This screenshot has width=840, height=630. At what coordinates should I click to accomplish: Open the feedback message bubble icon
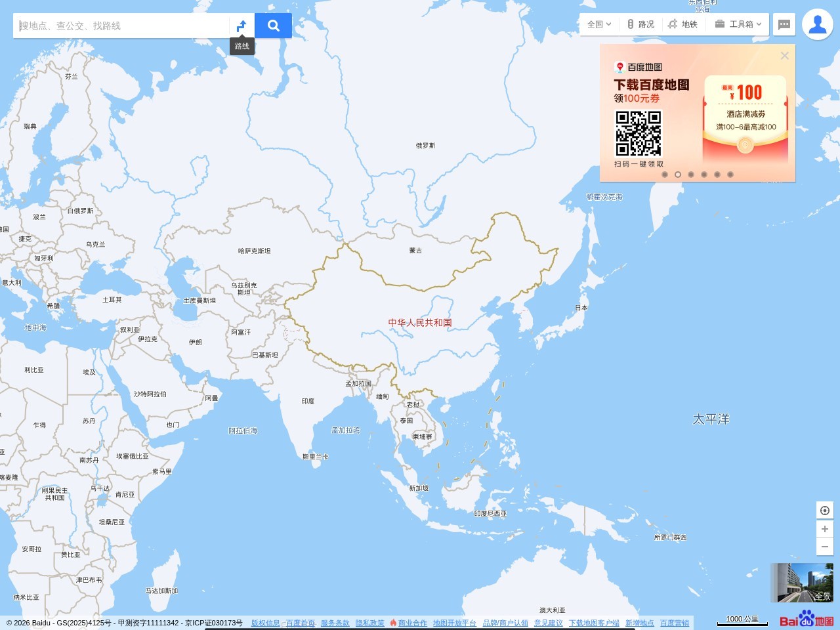pos(784,24)
